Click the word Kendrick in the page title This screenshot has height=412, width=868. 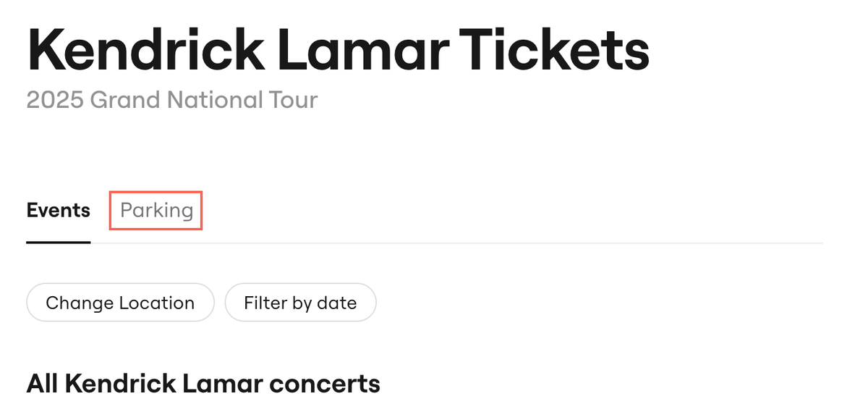[145, 51]
